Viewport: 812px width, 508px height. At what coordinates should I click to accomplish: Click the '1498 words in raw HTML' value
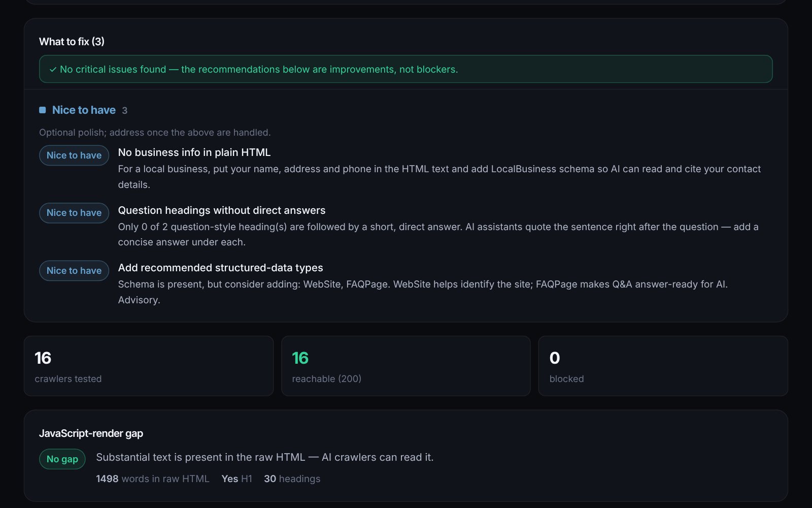click(153, 479)
